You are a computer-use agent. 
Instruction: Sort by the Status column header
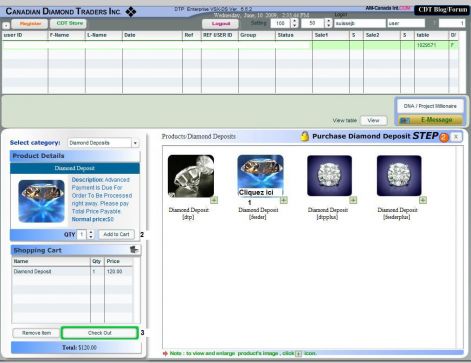(x=294, y=35)
